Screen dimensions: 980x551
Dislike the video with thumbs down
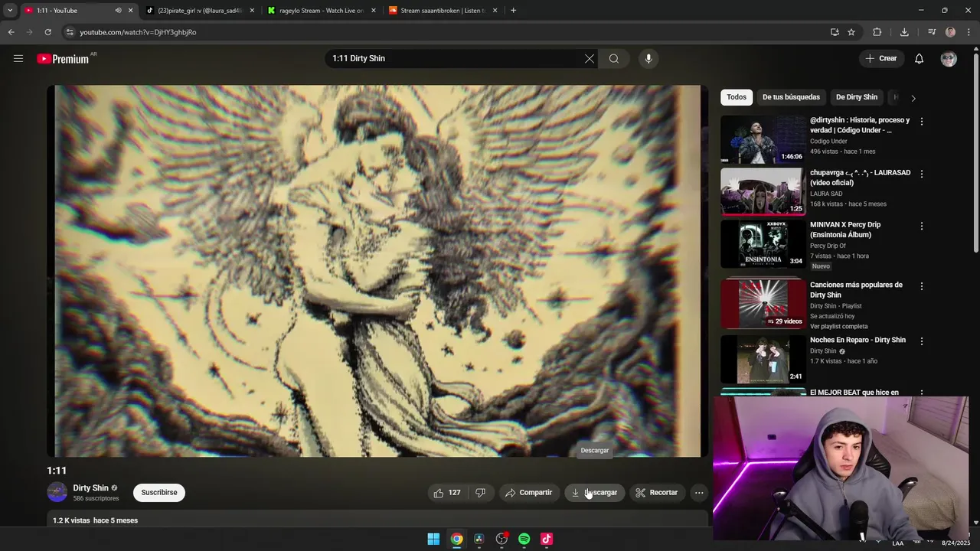480,493
